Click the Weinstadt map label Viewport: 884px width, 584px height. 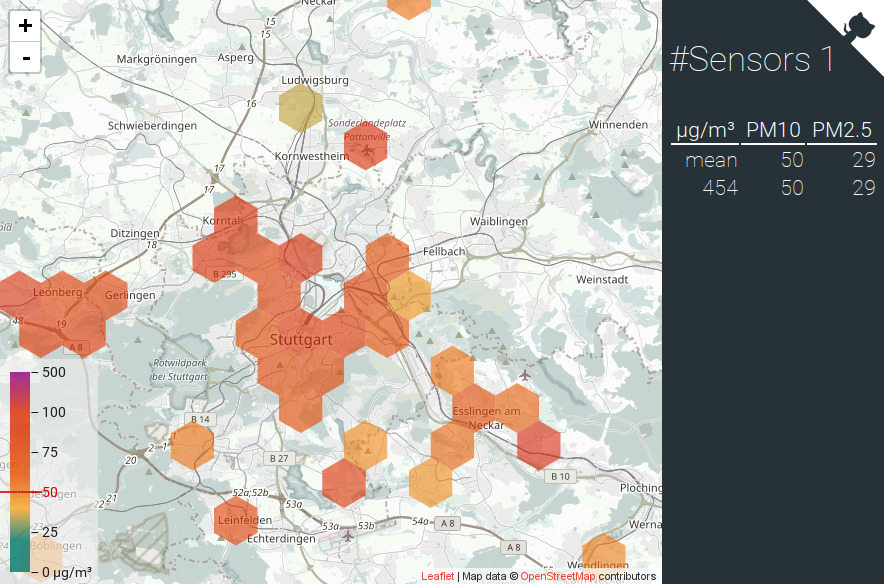602,279
